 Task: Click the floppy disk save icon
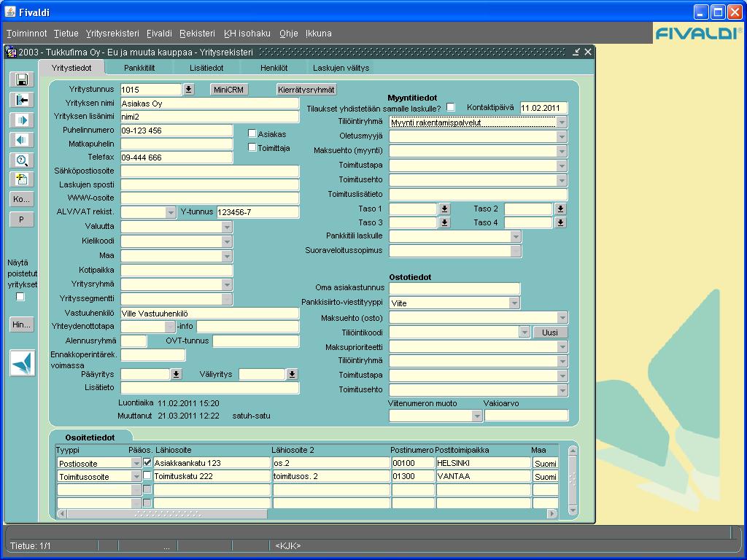(x=22, y=79)
